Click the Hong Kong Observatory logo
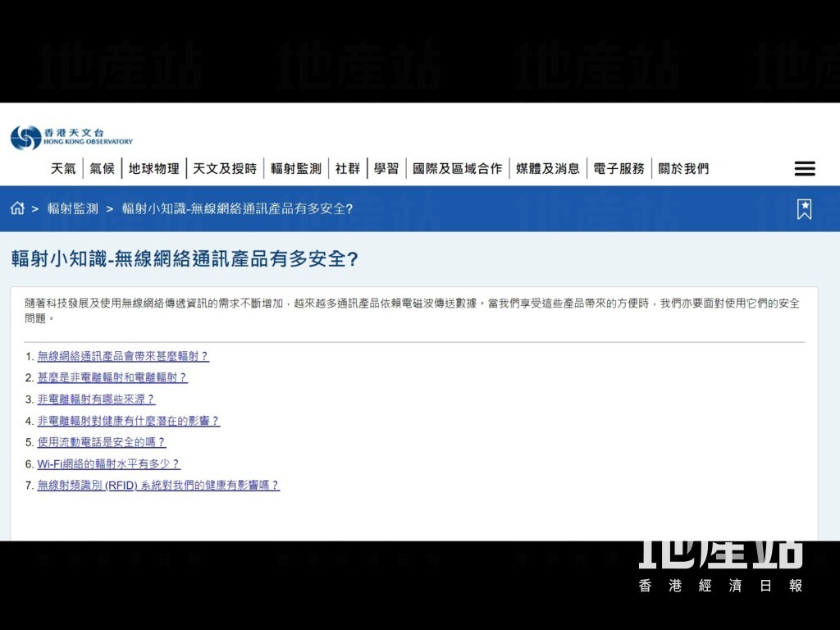Image resolution: width=840 pixels, height=630 pixels. point(71,137)
